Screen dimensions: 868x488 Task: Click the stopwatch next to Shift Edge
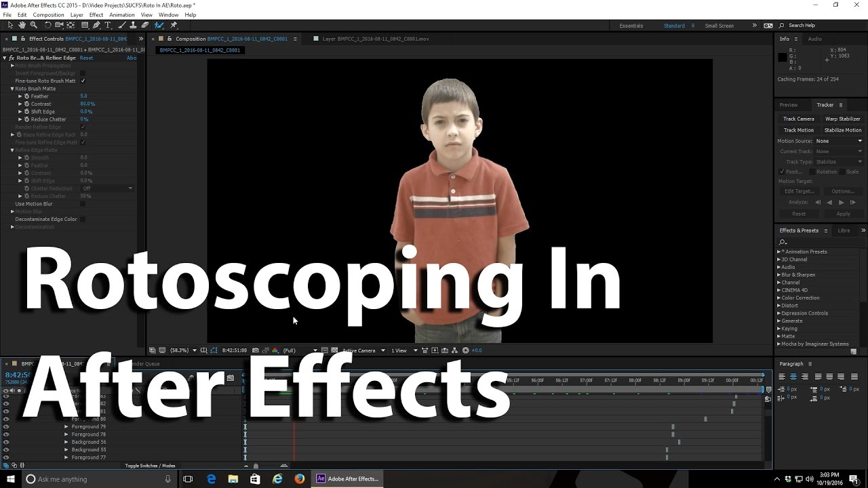click(x=27, y=111)
